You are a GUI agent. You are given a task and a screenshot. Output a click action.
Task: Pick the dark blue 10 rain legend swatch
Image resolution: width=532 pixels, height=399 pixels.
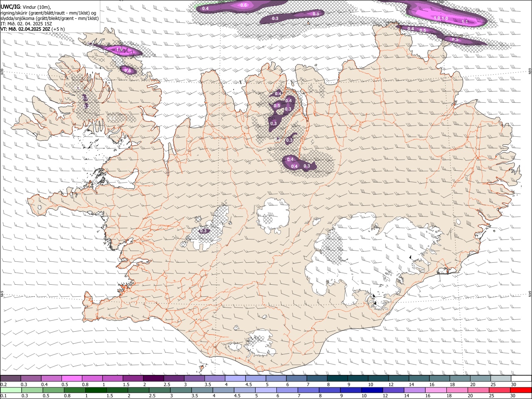(x=371, y=390)
